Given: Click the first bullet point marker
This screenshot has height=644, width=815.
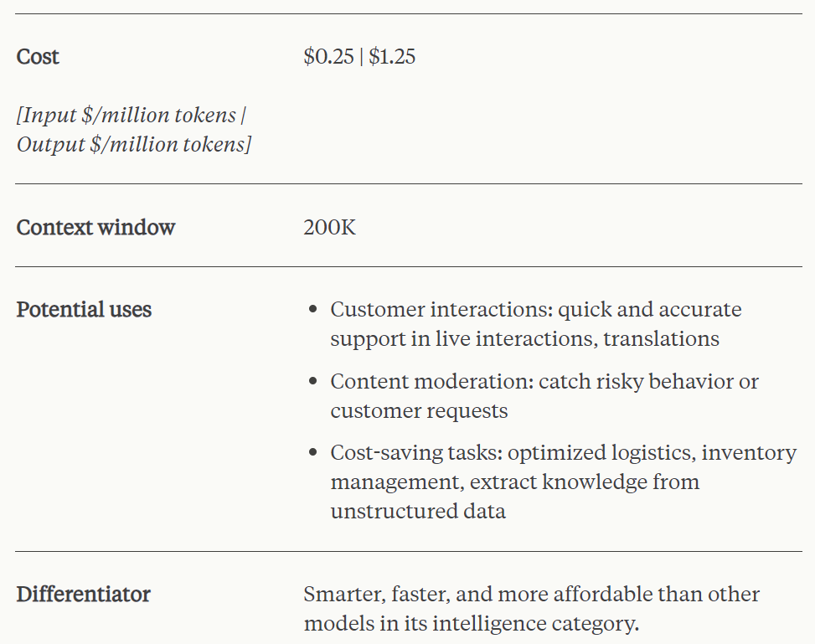Looking at the screenshot, I should pyautogui.click(x=313, y=310).
